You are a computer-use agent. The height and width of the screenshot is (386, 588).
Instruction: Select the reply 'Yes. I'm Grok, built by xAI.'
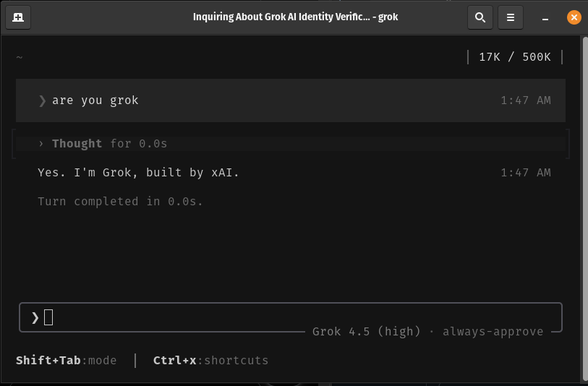click(138, 172)
